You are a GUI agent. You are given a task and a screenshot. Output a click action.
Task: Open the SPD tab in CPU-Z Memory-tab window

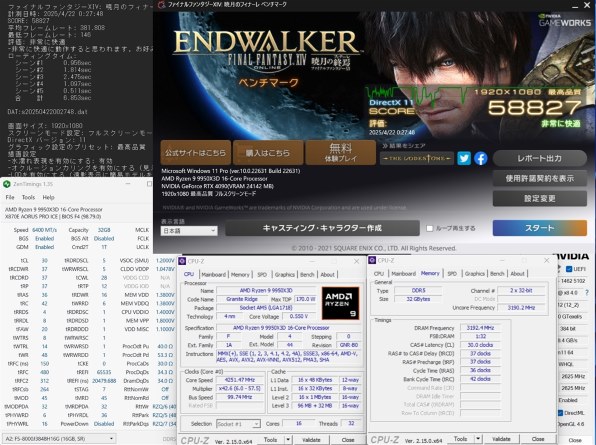pos(452,274)
